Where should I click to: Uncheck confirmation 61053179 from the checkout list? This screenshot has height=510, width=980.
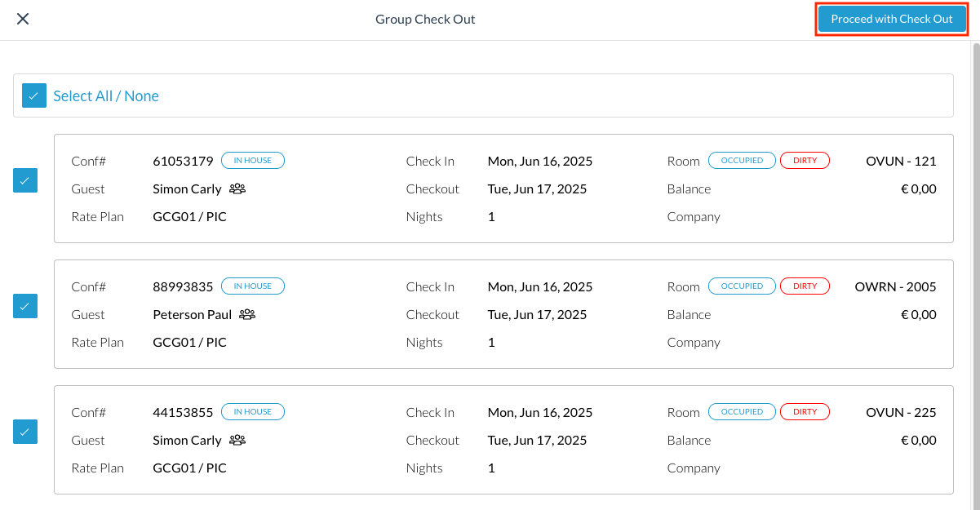tap(24, 180)
